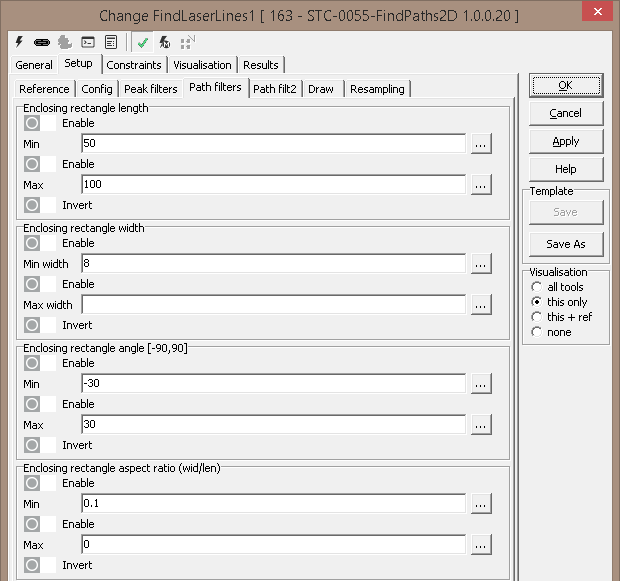This screenshot has width=620, height=581.
Task: Enable the rectangle angle Max filter
Action: tap(33, 404)
